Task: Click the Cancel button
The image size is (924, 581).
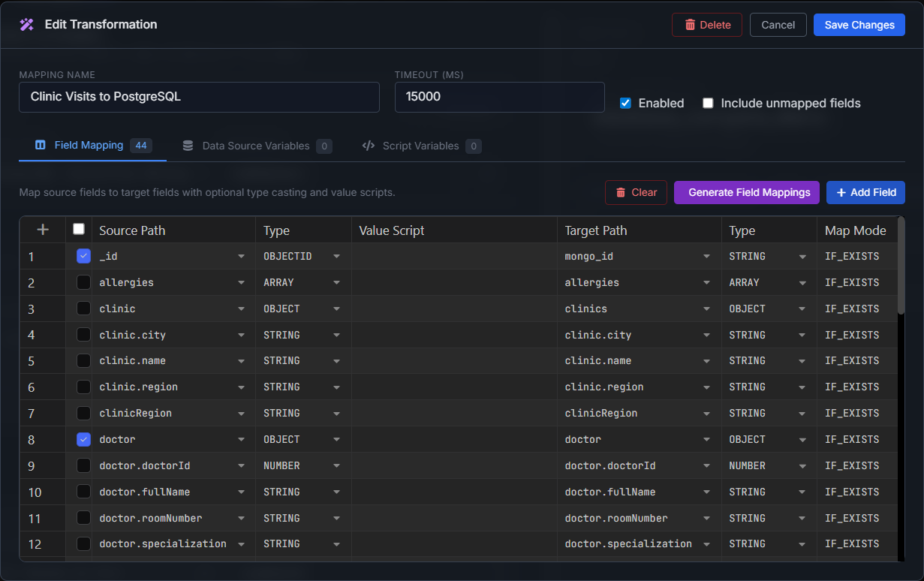Action: point(778,25)
